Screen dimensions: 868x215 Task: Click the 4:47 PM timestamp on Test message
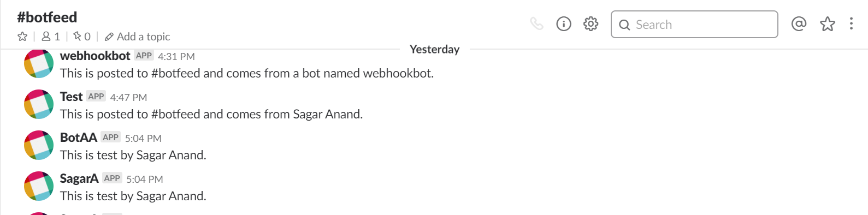pyautogui.click(x=128, y=97)
